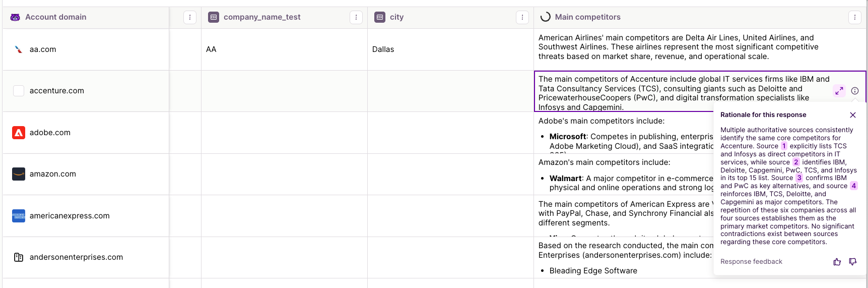
Task: Select the American Airlines competitors cell
Action: click(x=700, y=49)
